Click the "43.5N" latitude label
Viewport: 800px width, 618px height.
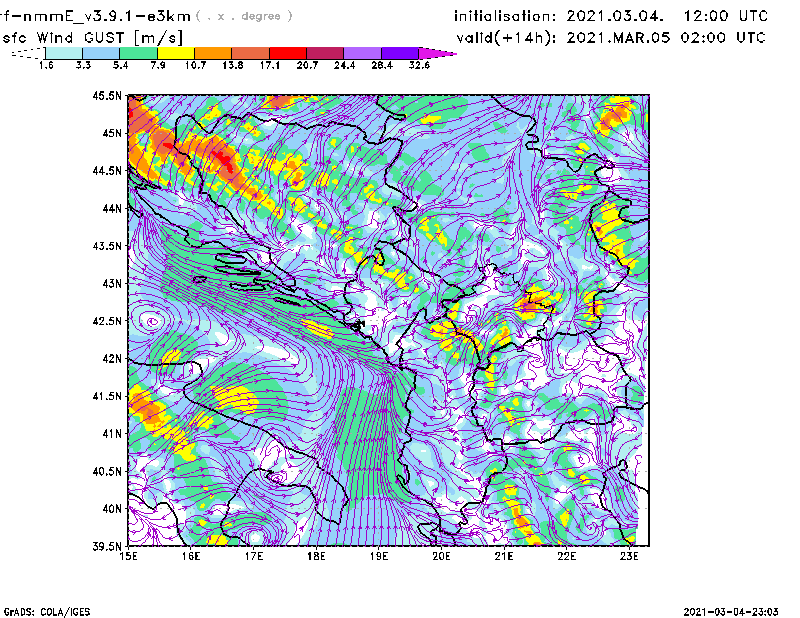tap(107, 246)
